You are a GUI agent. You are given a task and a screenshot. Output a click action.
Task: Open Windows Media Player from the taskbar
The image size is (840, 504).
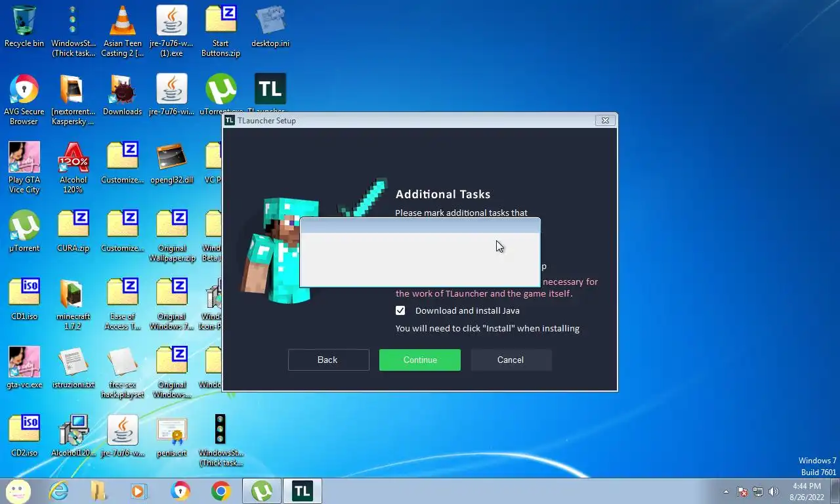[x=139, y=491]
